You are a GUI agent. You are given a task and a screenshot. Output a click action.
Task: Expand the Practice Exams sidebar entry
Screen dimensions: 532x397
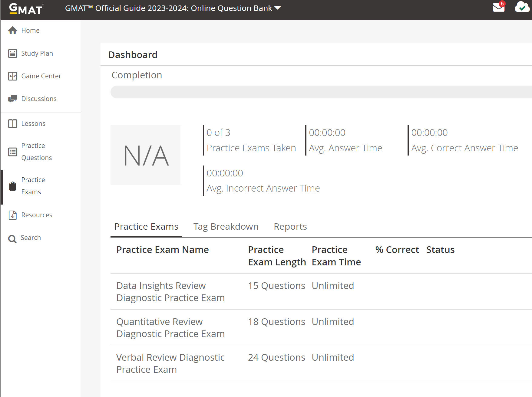[33, 185]
